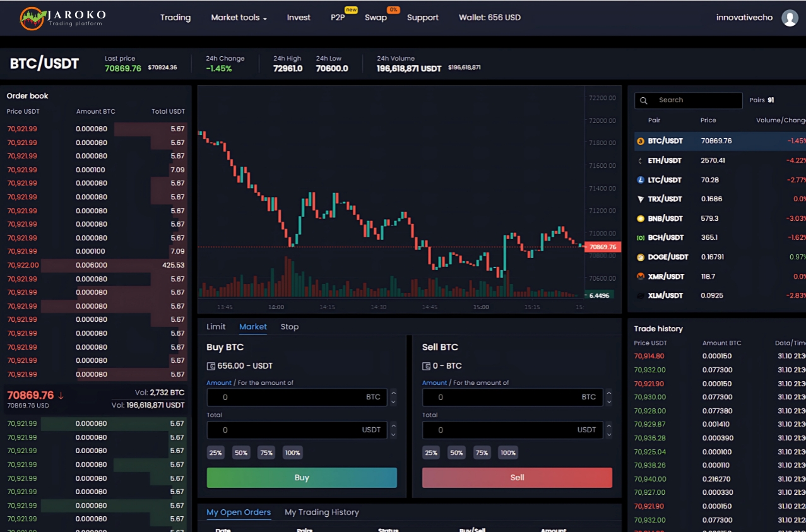Click the 70,922.00 order book price
This screenshot has width=806, height=532.
23,266
